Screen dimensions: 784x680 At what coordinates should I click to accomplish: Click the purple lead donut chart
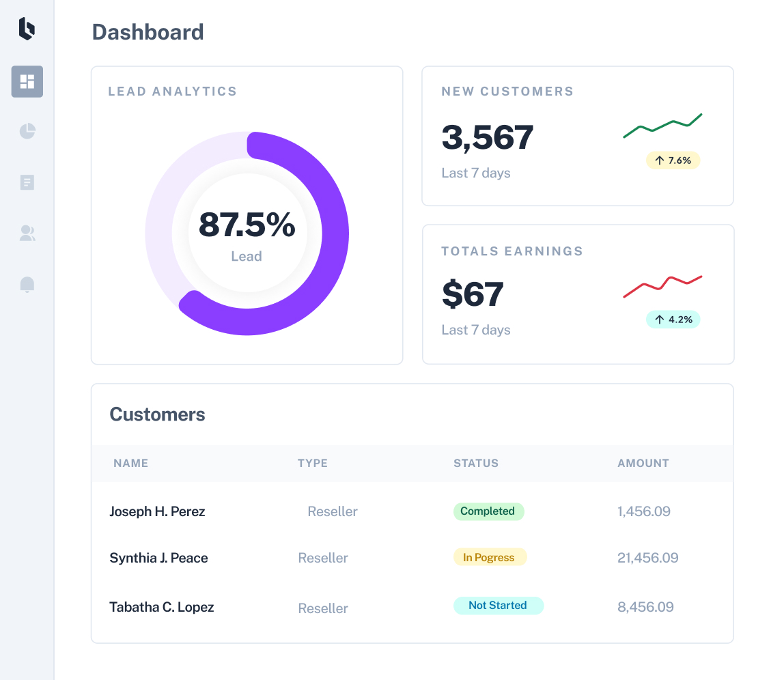pyautogui.click(x=247, y=233)
